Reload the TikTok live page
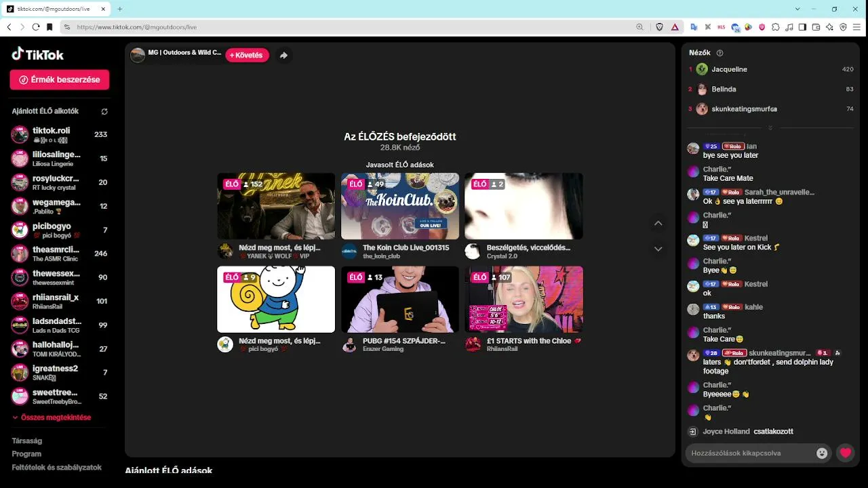This screenshot has height=488, width=868. click(x=36, y=27)
